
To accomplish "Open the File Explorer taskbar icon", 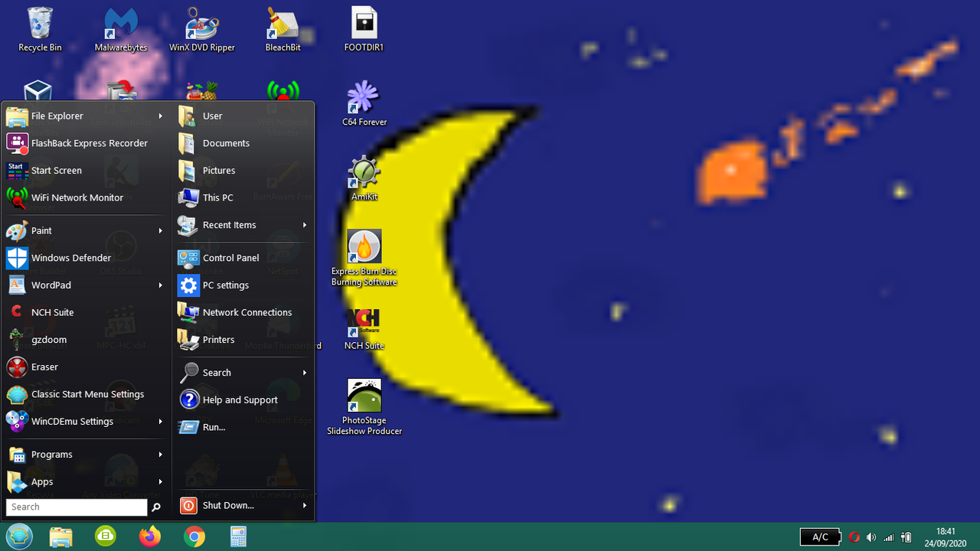I will 61,537.
